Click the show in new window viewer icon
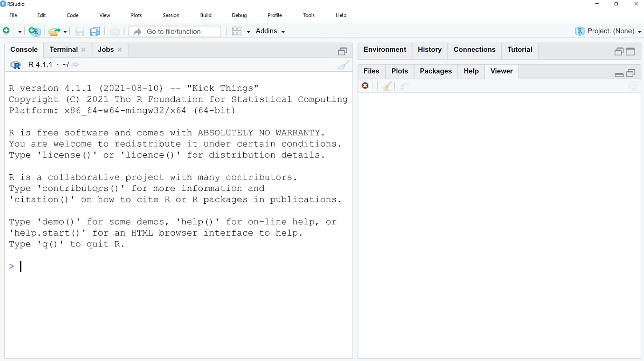Screen dimensions: 644x361 405,86
